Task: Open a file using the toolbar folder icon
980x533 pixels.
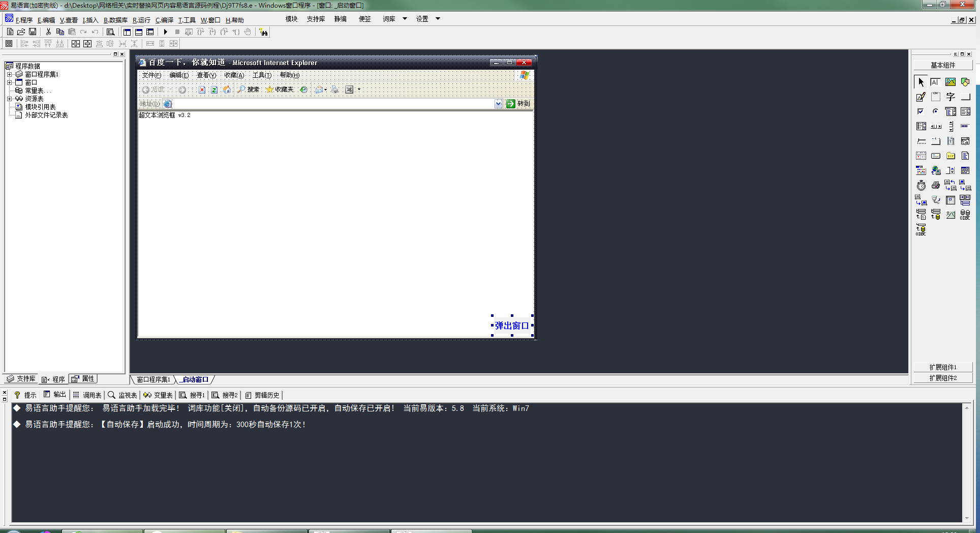Action: tap(21, 32)
